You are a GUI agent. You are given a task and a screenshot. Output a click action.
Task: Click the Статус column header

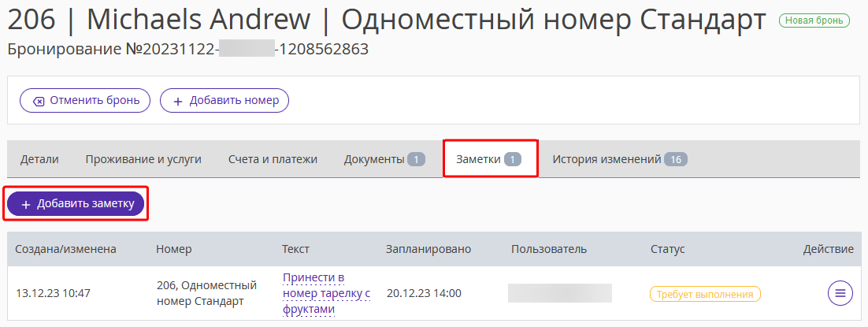click(668, 250)
